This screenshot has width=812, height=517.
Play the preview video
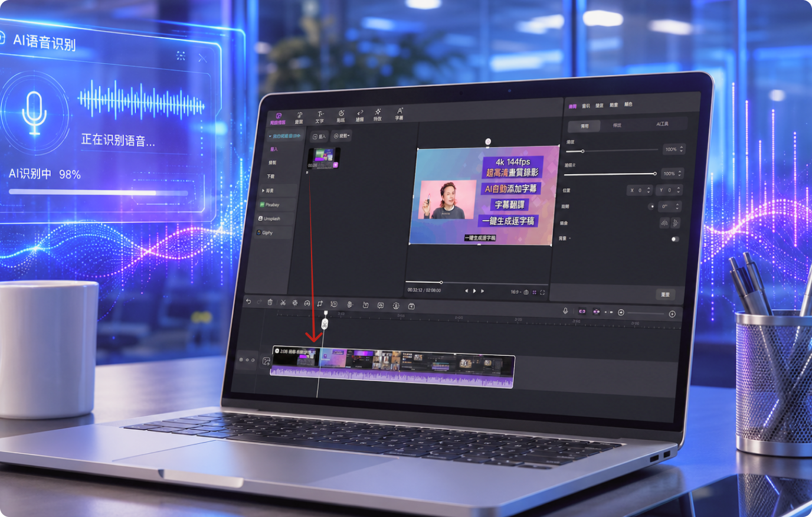[x=474, y=291]
